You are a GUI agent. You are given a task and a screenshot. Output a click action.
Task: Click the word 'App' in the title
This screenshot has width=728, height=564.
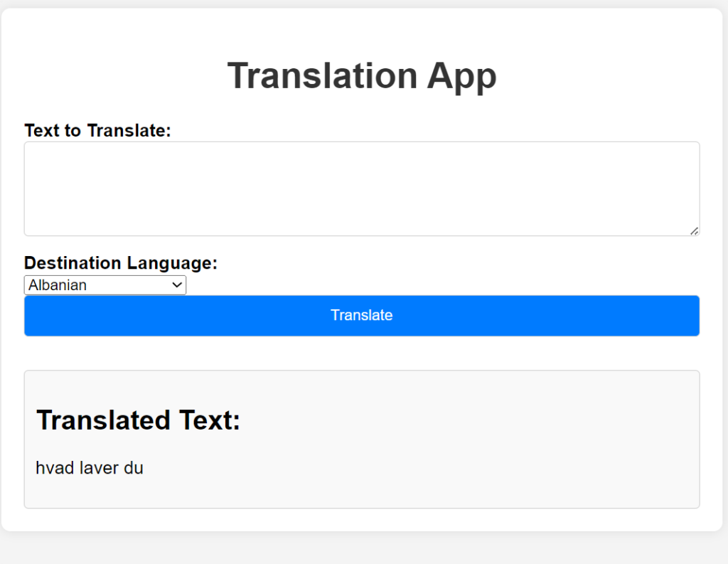(x=461, y=75)
